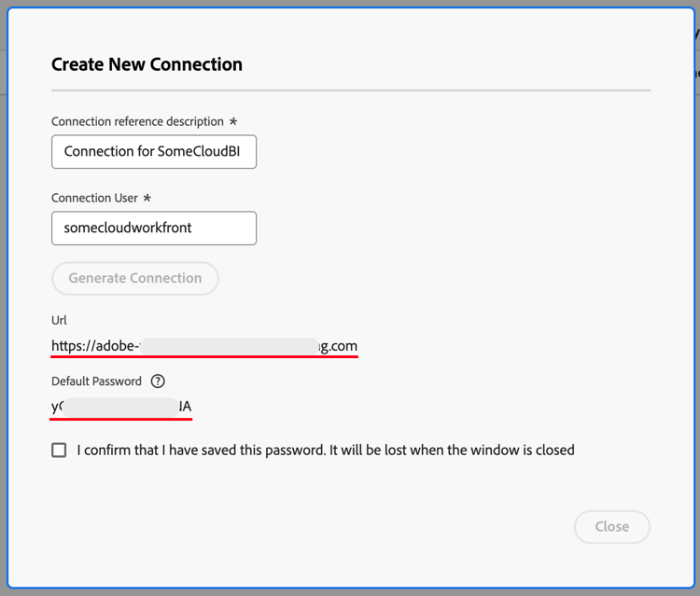Click the confirmation text beside the checkbox
The image size is (700, 596).
326,450
